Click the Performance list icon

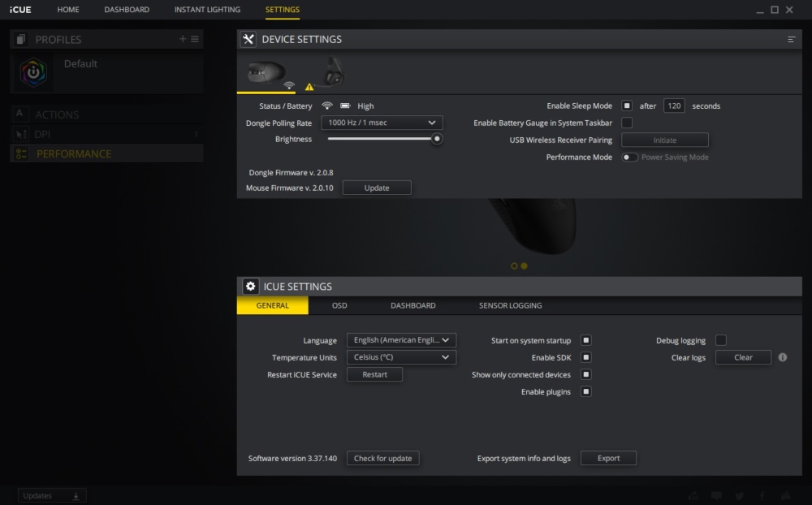21,153
